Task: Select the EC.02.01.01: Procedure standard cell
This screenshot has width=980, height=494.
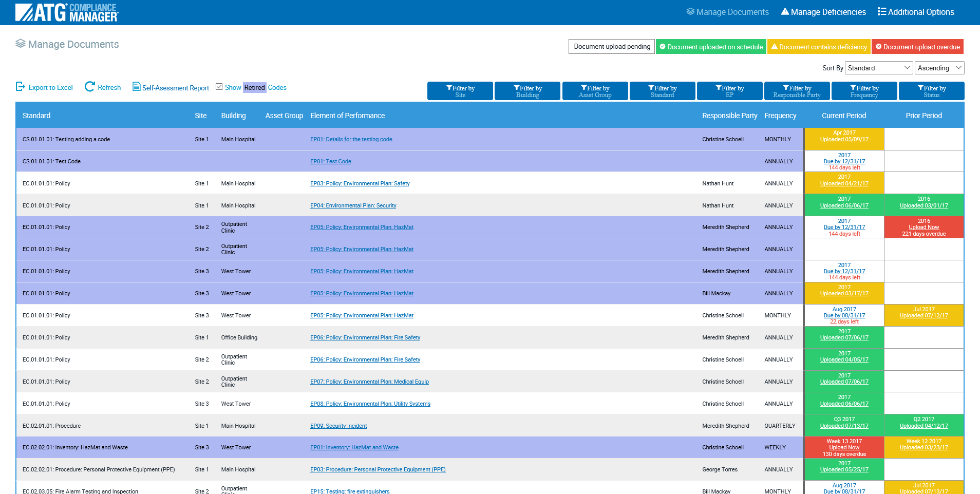Action: 51,426
